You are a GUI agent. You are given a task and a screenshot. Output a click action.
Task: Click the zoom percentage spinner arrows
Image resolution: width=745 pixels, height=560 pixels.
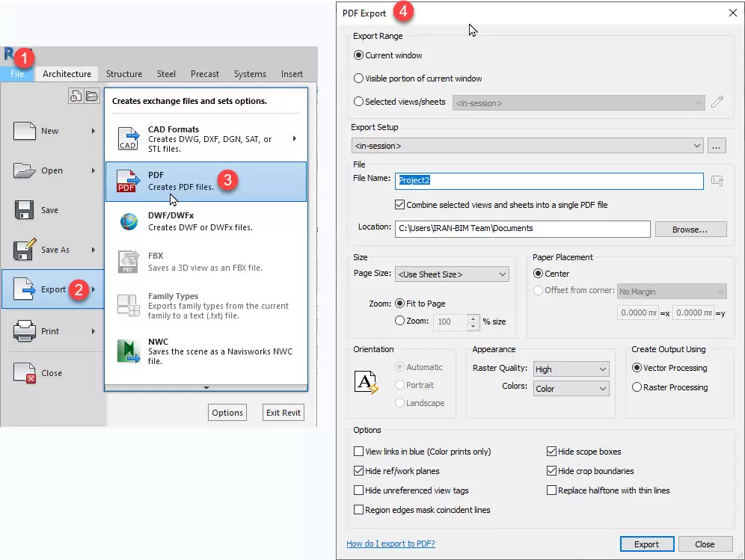473,321
